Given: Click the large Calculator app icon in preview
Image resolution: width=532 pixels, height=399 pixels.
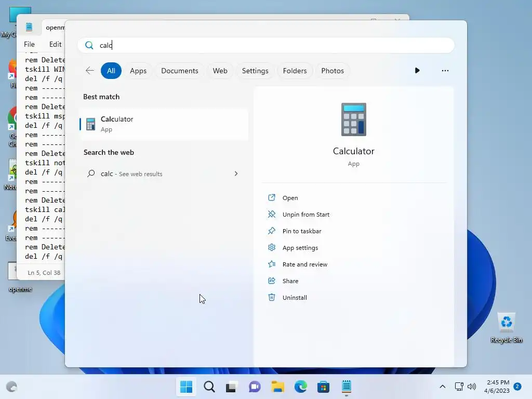Looking at the screenshot, I should click(353, 119).
